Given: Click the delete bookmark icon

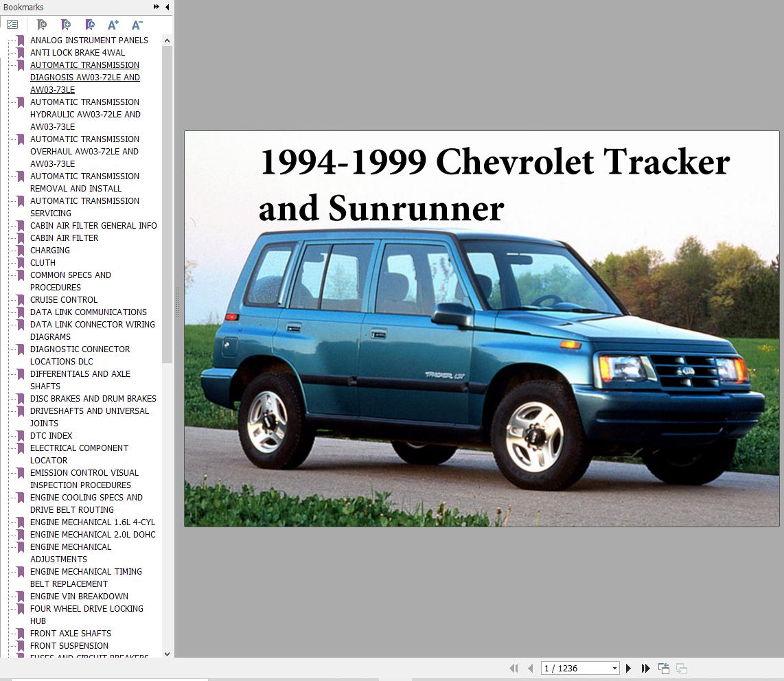Looking at the screenshot, I should coord(41,24).
